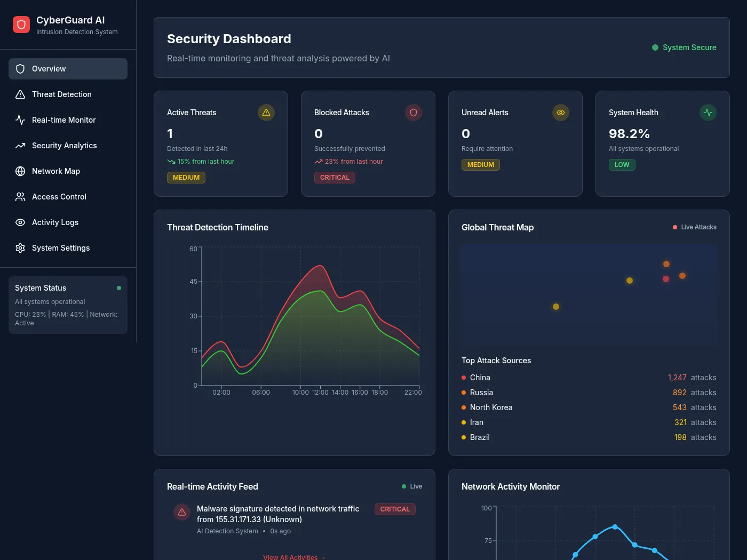The image size is (747, 560).
Task: Open the Network Map page
Action: coord(68,171)
